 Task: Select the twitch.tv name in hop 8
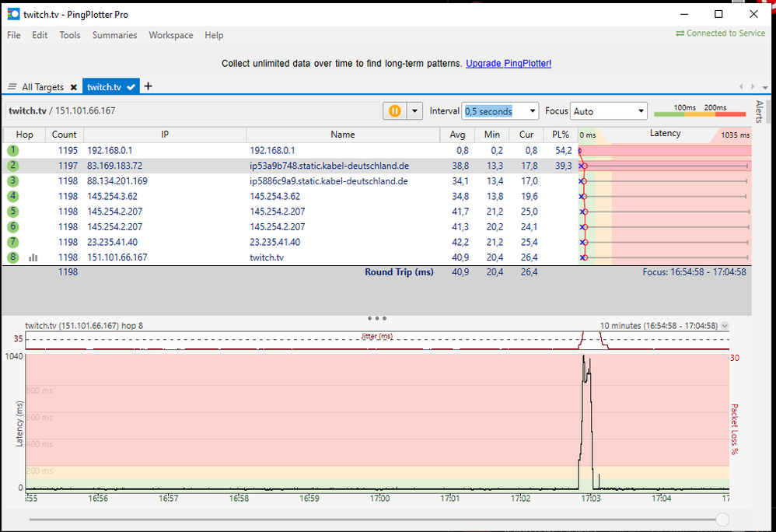tap(267, 257)
